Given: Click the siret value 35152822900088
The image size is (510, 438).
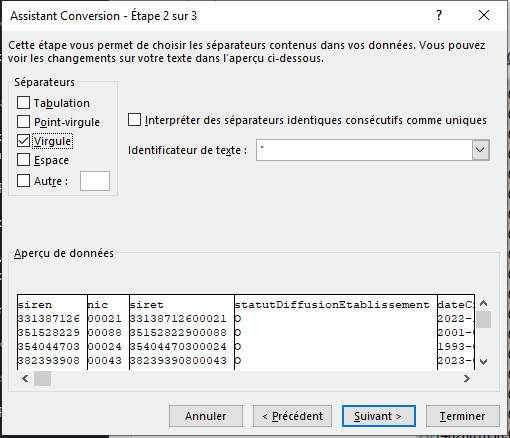Looking at the screenshot, I should point(178,333).
